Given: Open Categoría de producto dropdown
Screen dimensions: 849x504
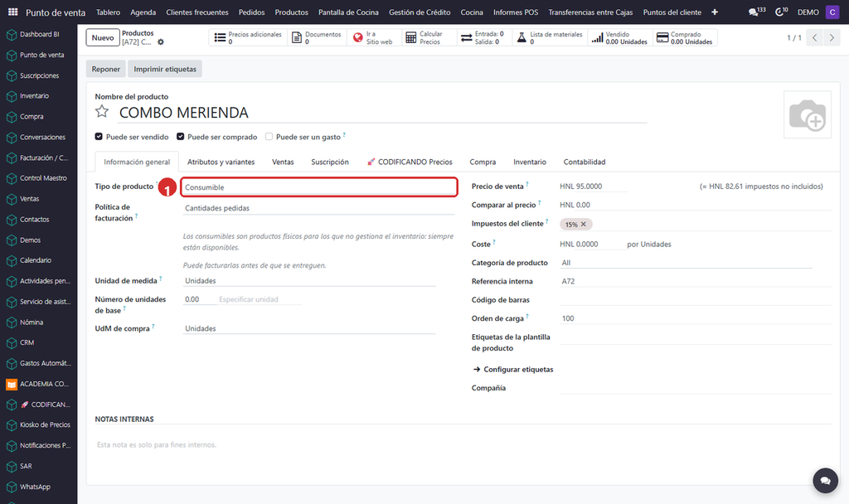Looking at the screenshot, I should pos(686,263).
